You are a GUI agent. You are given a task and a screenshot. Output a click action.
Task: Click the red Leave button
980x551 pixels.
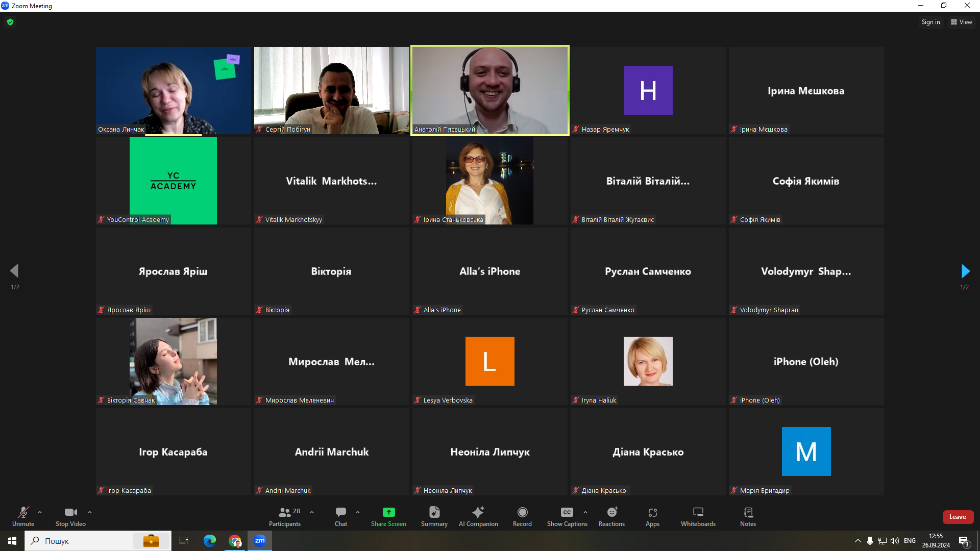tap(958, 517)
